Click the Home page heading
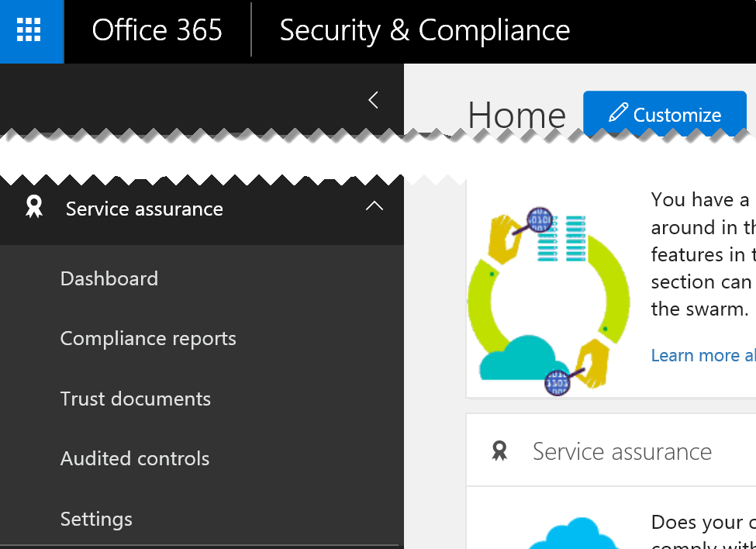This screenshot has width=756, height=549. point(516,116)
